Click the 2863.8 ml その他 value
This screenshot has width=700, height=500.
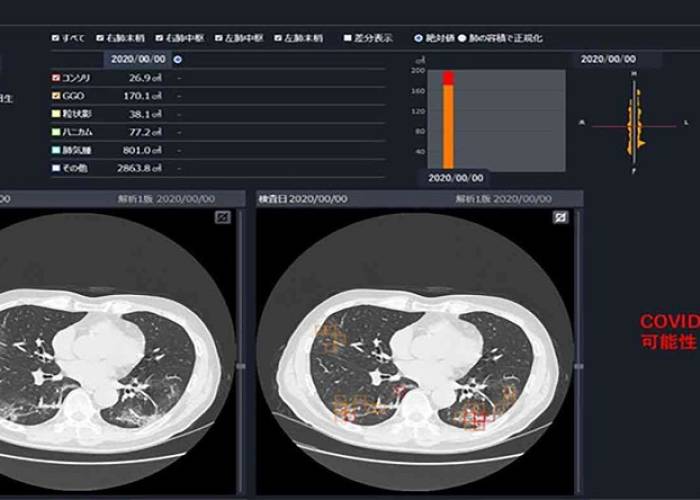[139, 168]
